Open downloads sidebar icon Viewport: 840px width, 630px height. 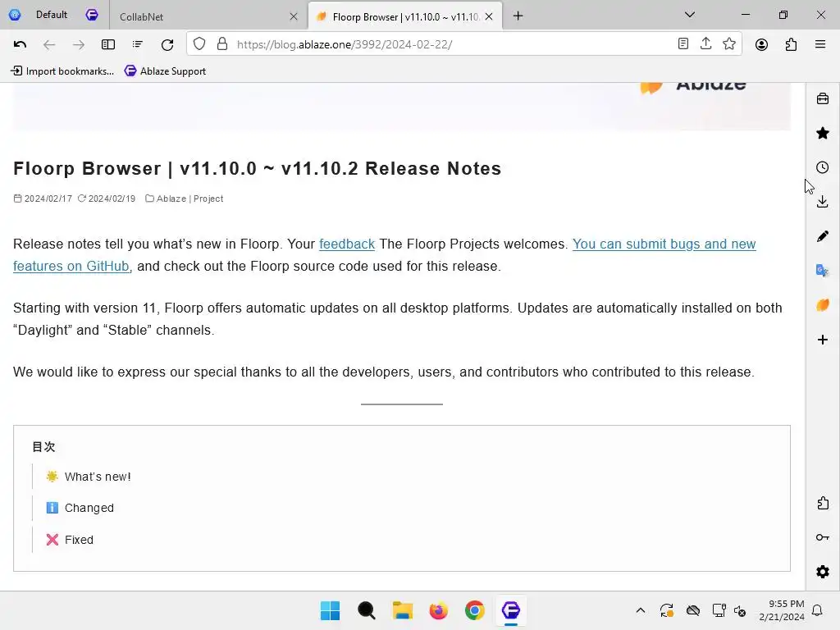[x=823, y=202]
